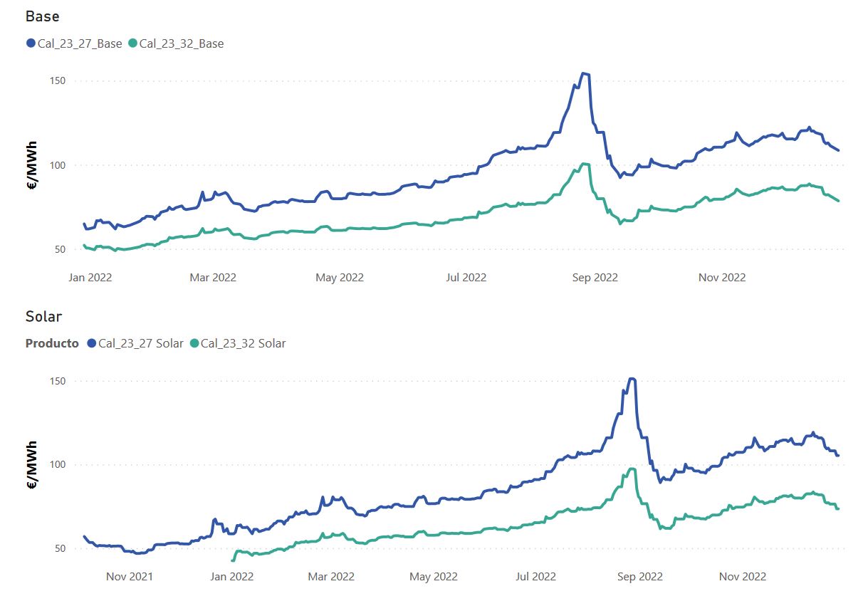
Task: Select the Cal_23_32_Base legend label
Action: click(182, 43)
